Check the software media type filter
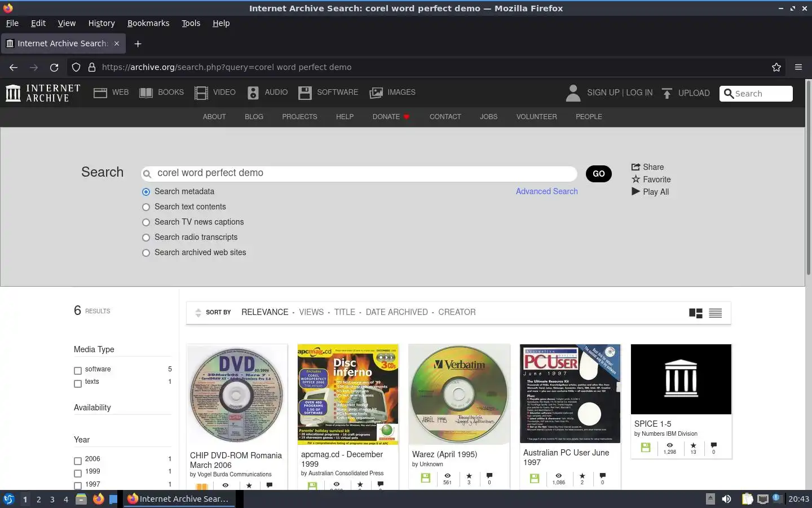Screen dimensions: 812x508 click(x=78, y=371)
